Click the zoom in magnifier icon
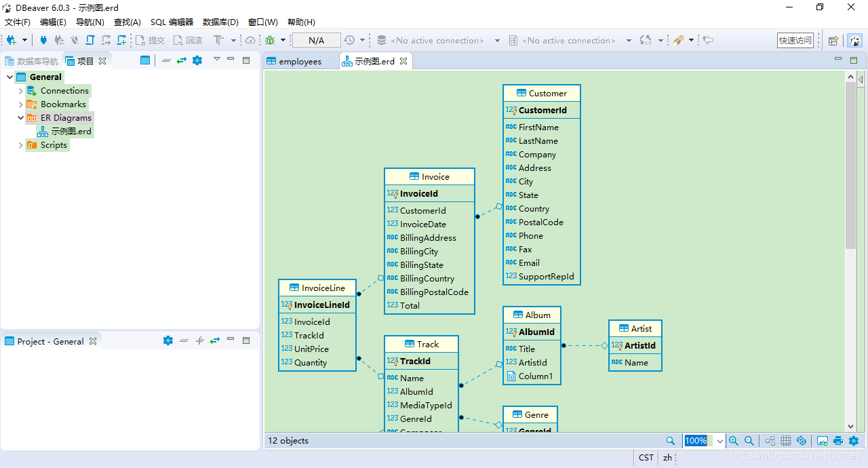The image size is (868, 468). pyautogui.click(x=734, y=441)
